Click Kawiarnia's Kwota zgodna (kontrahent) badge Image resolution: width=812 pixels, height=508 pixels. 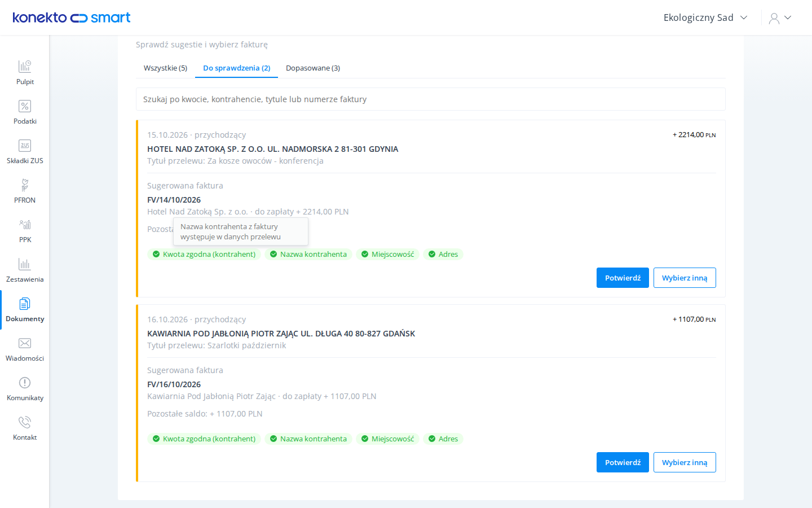204,439
